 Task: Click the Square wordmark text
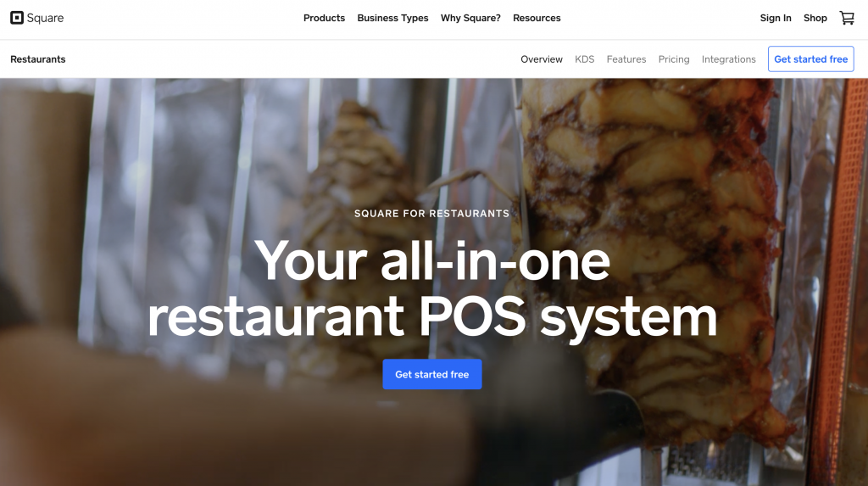click(46, 18)
